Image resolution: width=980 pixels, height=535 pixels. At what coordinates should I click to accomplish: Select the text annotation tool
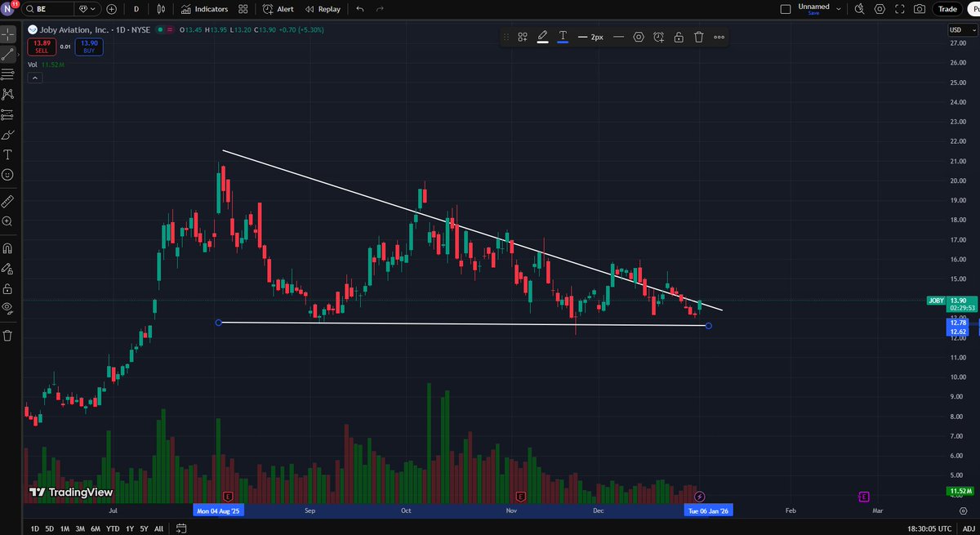point(8,154)
